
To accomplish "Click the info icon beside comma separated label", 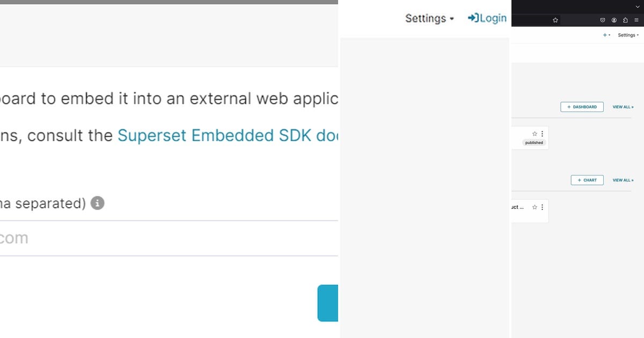I will (97, 203).
